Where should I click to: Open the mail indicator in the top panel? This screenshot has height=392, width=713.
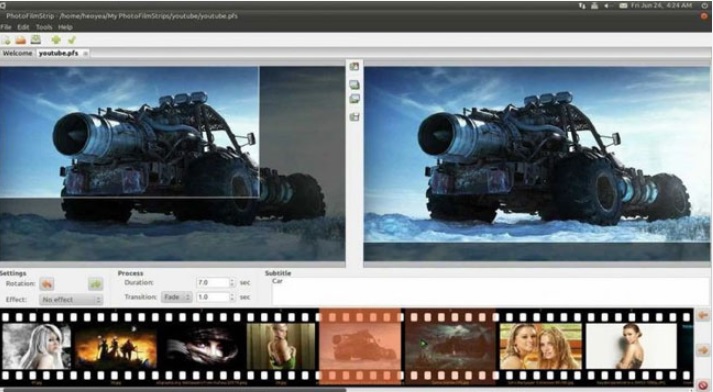pos(623,5)
